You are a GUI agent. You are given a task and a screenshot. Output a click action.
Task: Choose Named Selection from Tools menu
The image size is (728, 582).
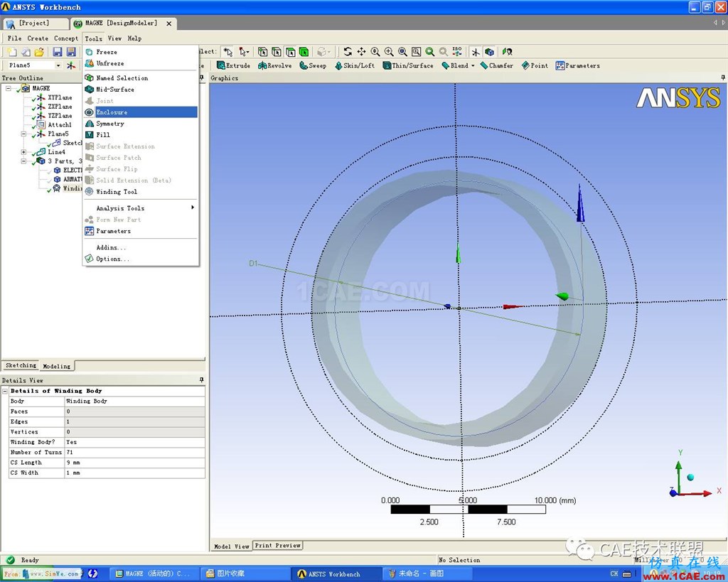[140, 78]
